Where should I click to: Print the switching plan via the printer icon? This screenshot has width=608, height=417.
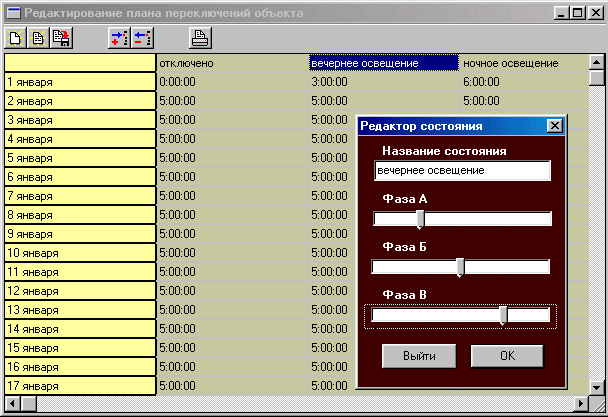(x=200, y=38)
